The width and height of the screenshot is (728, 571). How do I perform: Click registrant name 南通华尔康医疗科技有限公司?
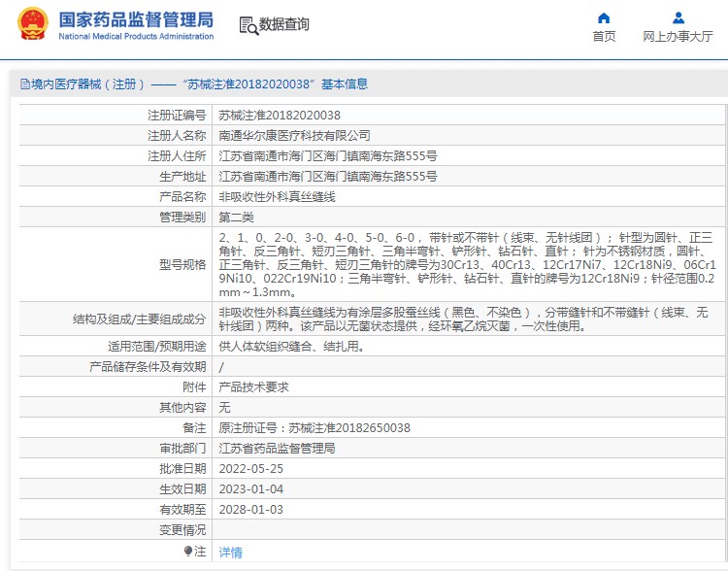coord(294,136)
